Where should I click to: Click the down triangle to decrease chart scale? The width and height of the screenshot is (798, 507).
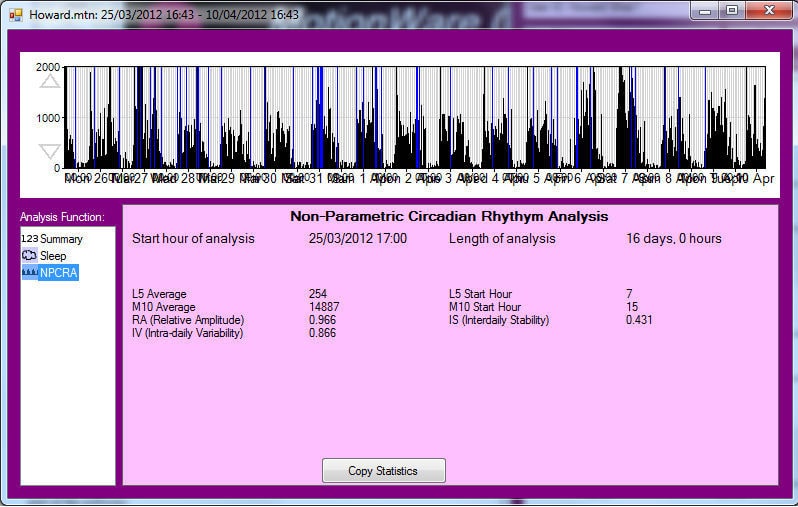click(x=49, y=152)
